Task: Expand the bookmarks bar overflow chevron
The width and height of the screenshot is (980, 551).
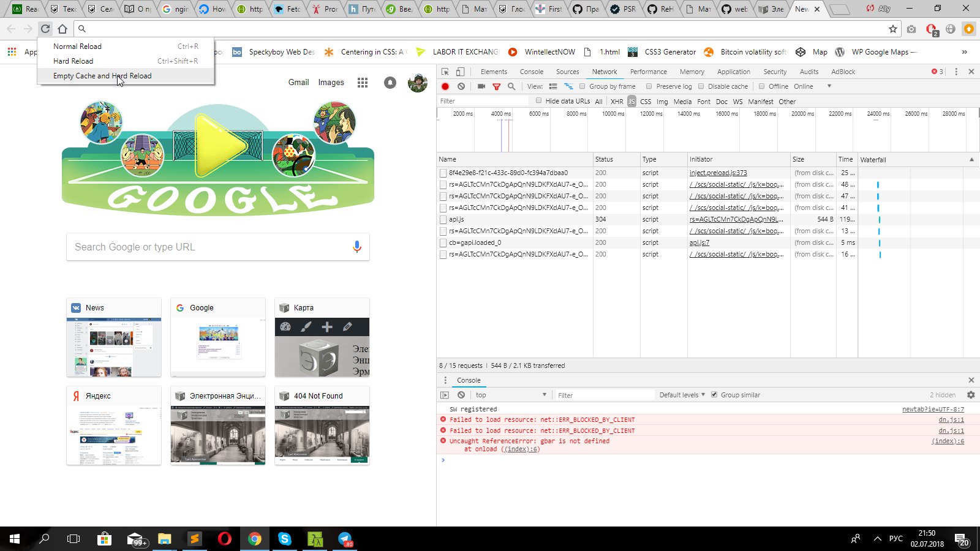Action: pyautogui.click(x=965, y=52)
